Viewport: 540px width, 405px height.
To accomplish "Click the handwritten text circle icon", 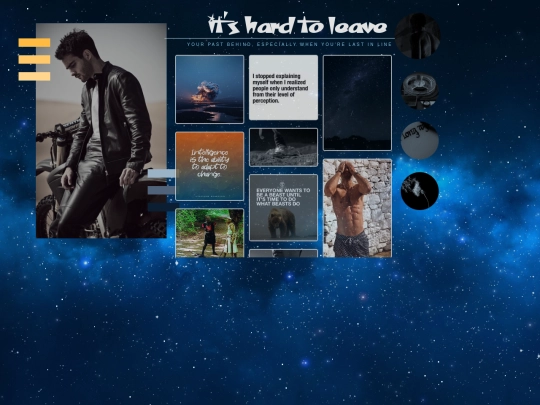I will tap(419, 140).
